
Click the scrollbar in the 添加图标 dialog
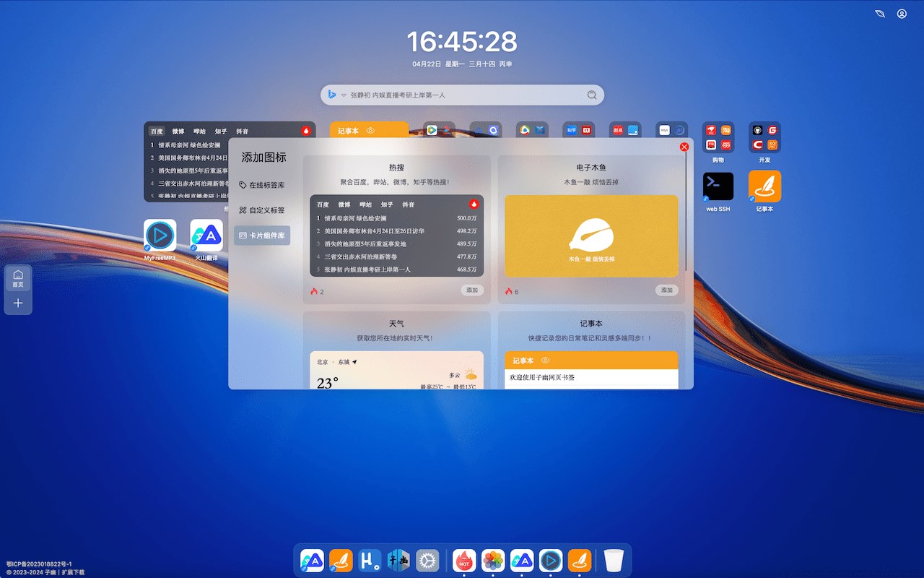coord(687,211)
